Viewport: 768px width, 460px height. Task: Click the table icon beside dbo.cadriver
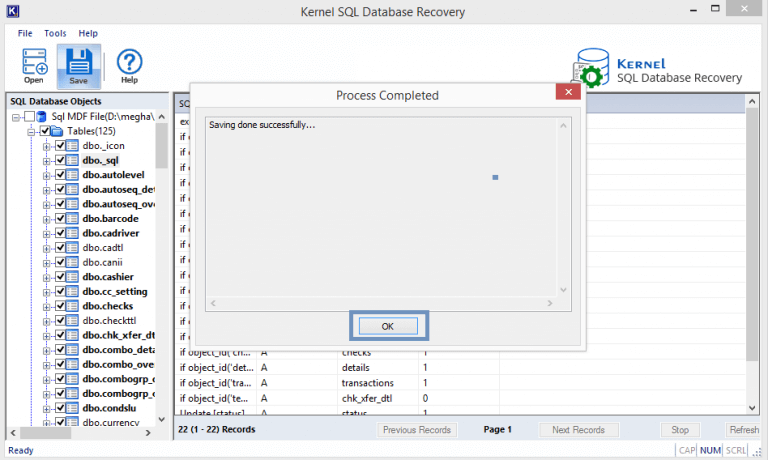(x=72, y=233)
